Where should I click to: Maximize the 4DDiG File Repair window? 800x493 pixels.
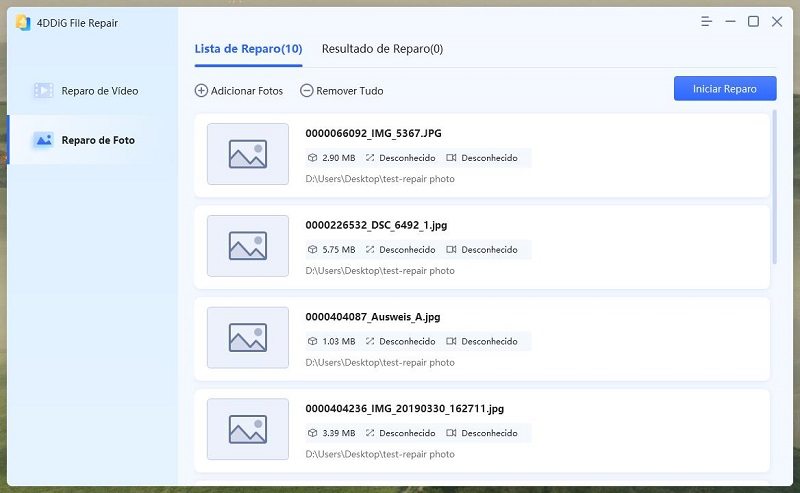tap(753, 21)
